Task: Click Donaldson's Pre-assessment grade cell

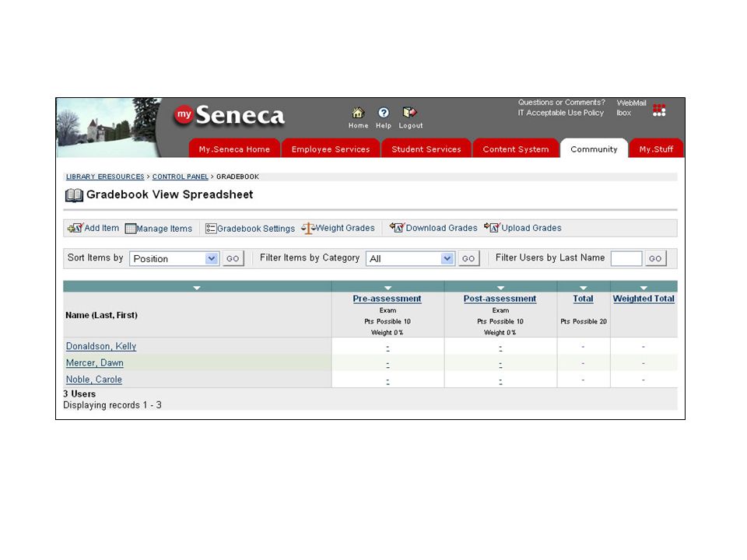Action: (388, 348)
